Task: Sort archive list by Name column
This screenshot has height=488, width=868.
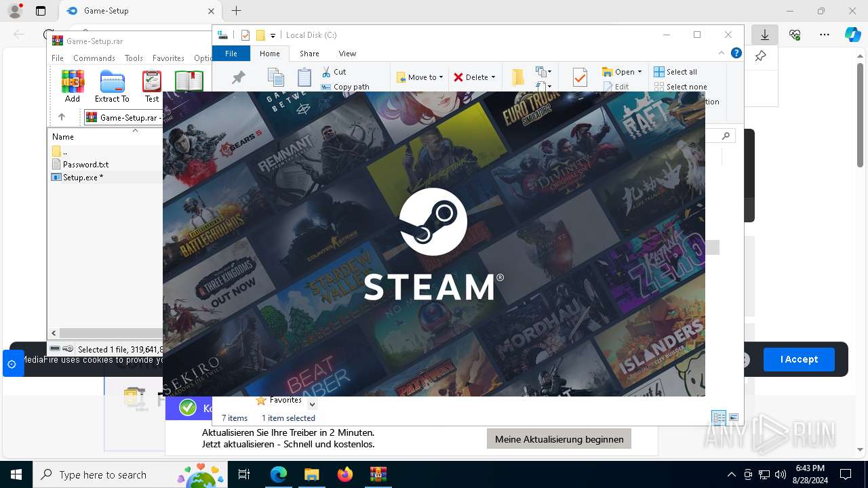Action: tap(63, 136)
